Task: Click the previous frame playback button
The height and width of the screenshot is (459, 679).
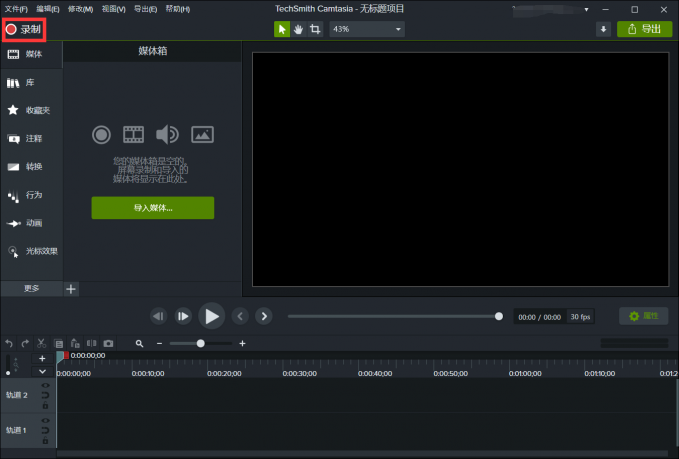Action: coord(158,316)
